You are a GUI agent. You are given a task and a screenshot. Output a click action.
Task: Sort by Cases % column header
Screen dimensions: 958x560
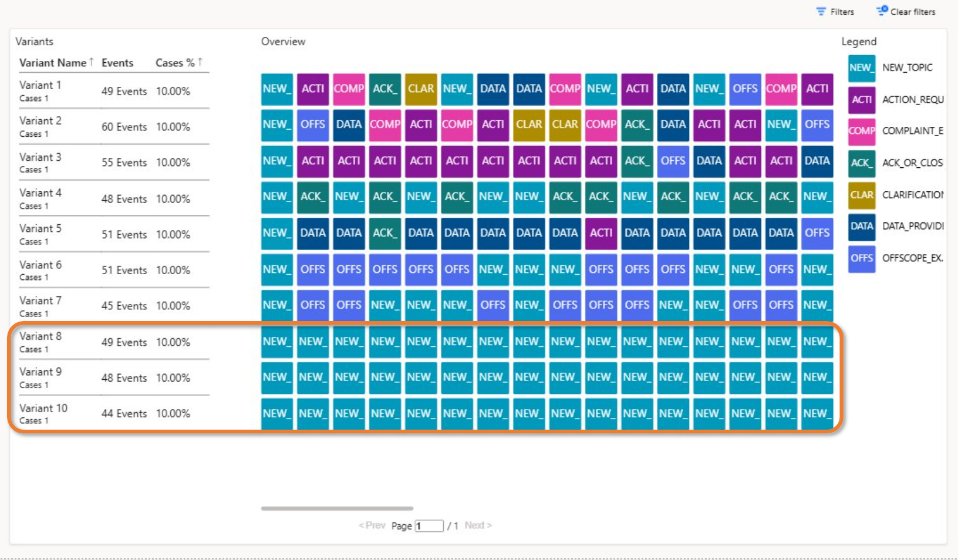[x=175, y=63]
